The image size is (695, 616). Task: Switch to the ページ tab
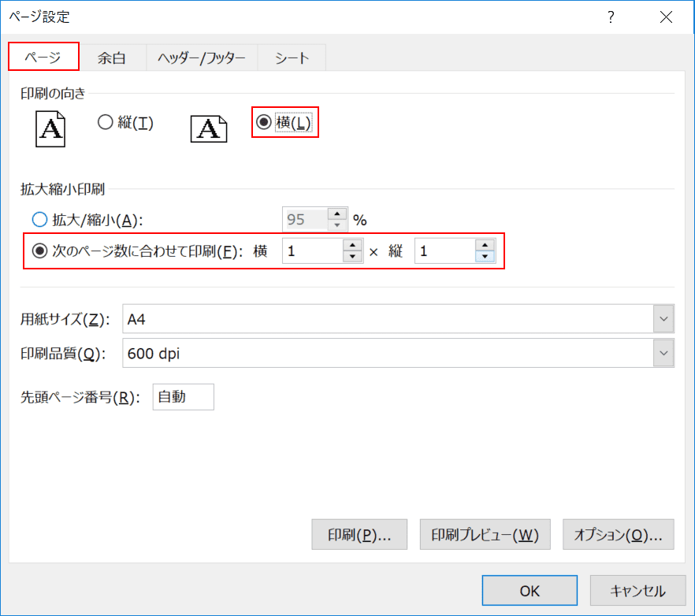point(43,57)
